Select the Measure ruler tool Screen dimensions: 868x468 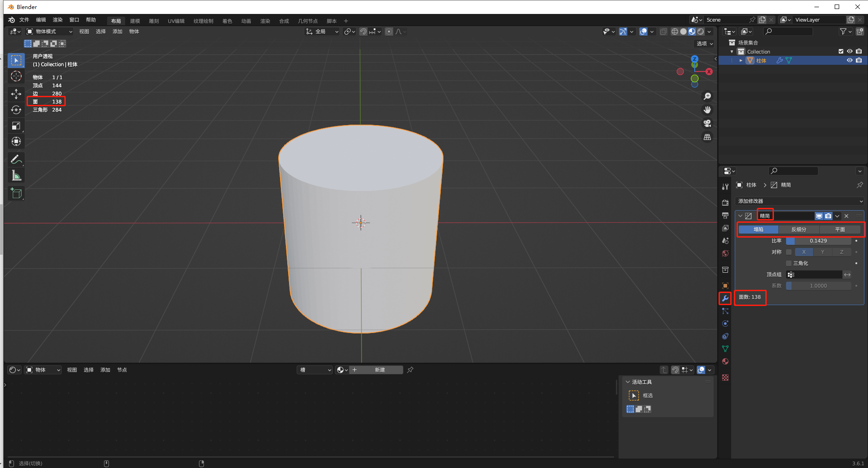[x=16, y=175]
